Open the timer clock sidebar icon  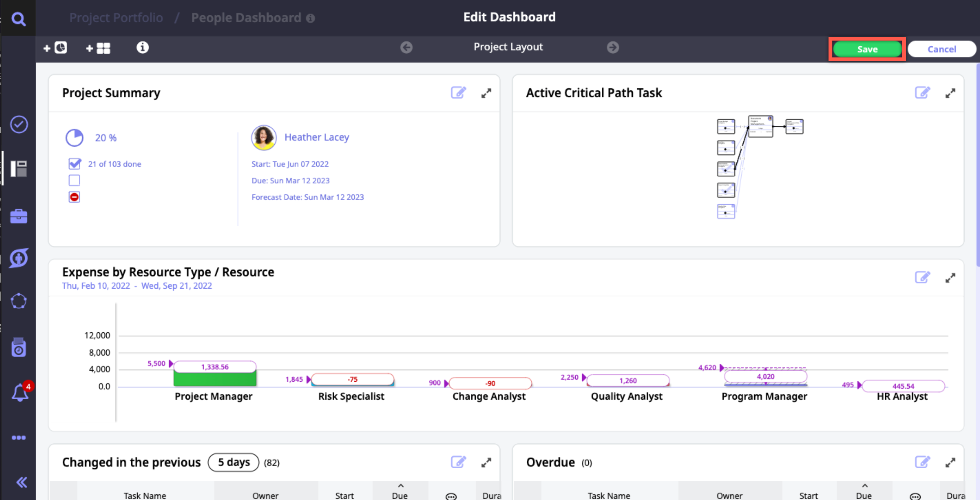(18, 348)
